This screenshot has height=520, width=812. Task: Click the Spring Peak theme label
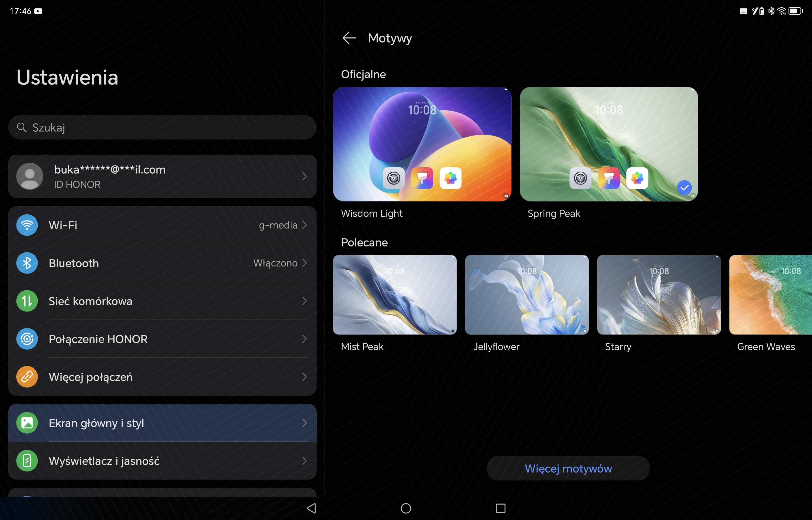554,213
